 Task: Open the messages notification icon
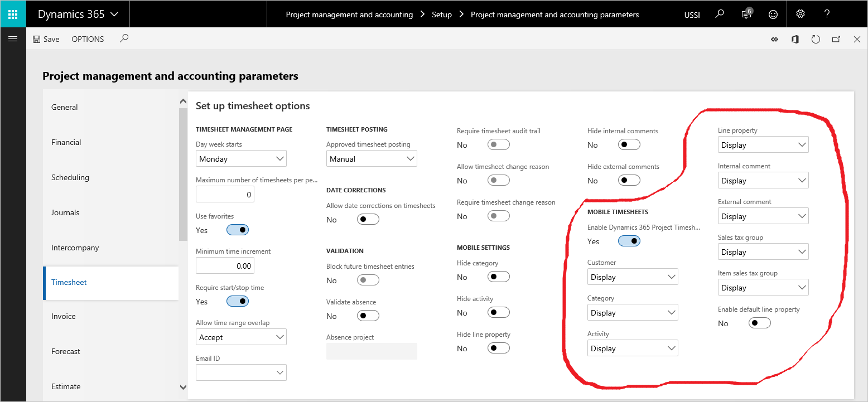(x=746, y=14)
